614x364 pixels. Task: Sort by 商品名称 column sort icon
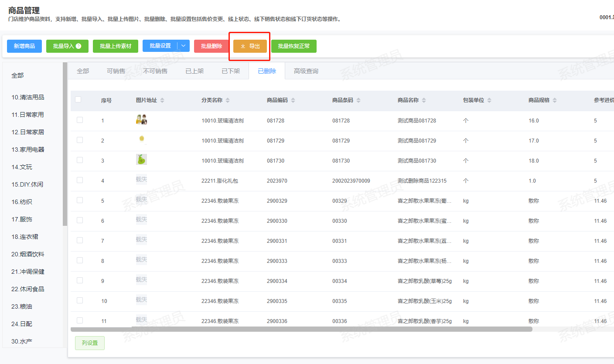[424, 100]
